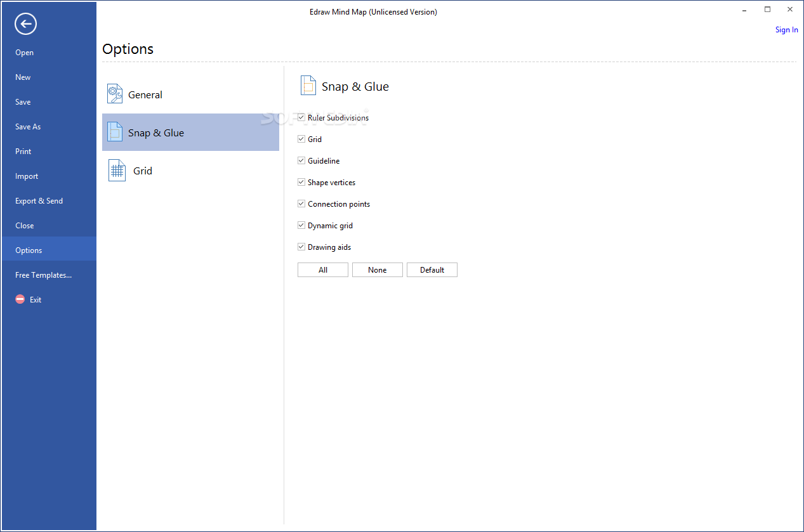804x532 pixels.
Task: Disable the Shape vertices checkbox
Action: tap(301, 182)
